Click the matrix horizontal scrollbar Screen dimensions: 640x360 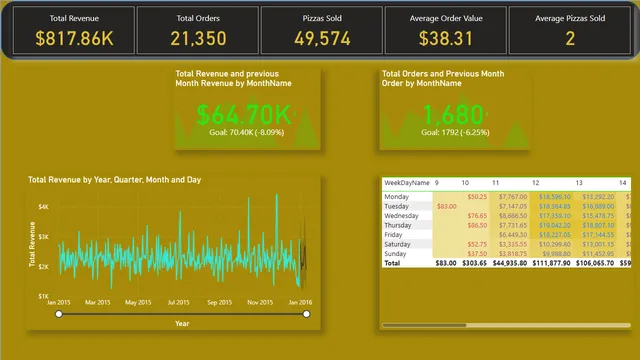(424, 325)
